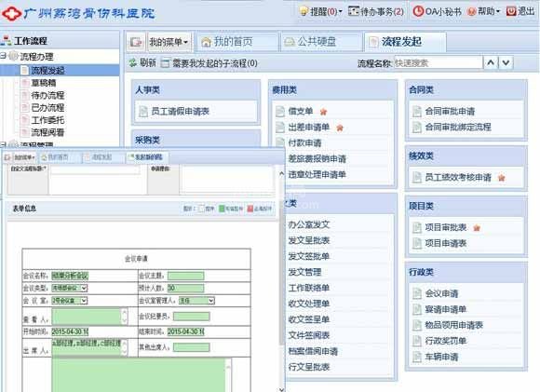
Task: Open the 会议类型 combo box in form
Action: point(70,288)
